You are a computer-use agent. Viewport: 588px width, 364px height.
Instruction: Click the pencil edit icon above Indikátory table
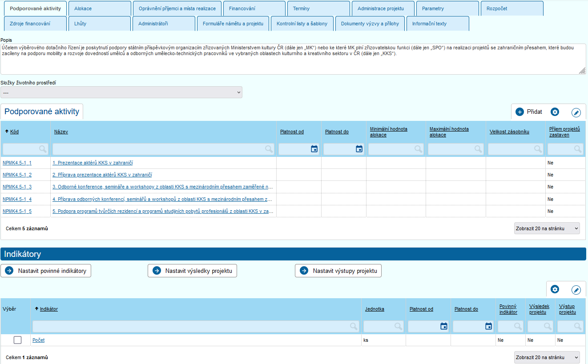click(576, 290)
